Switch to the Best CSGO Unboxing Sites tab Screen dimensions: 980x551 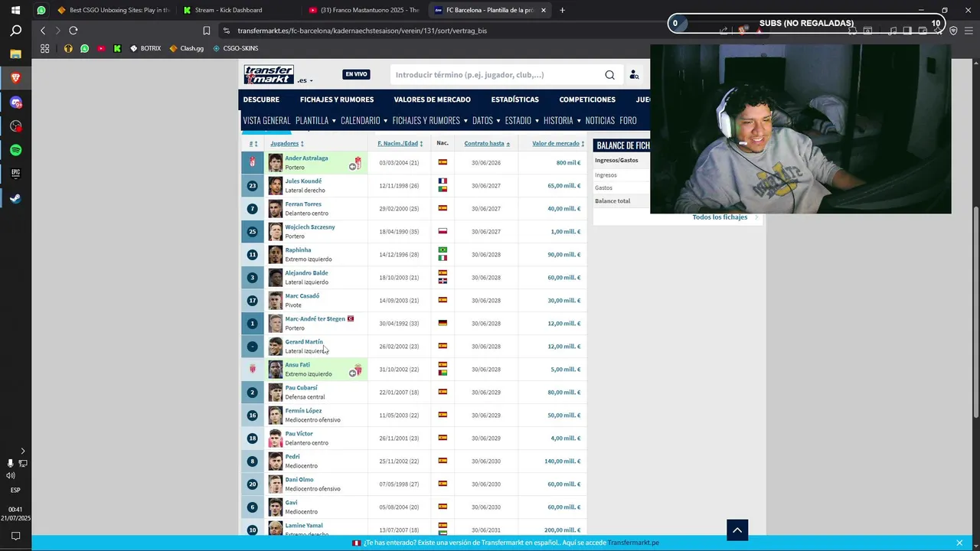113,10
